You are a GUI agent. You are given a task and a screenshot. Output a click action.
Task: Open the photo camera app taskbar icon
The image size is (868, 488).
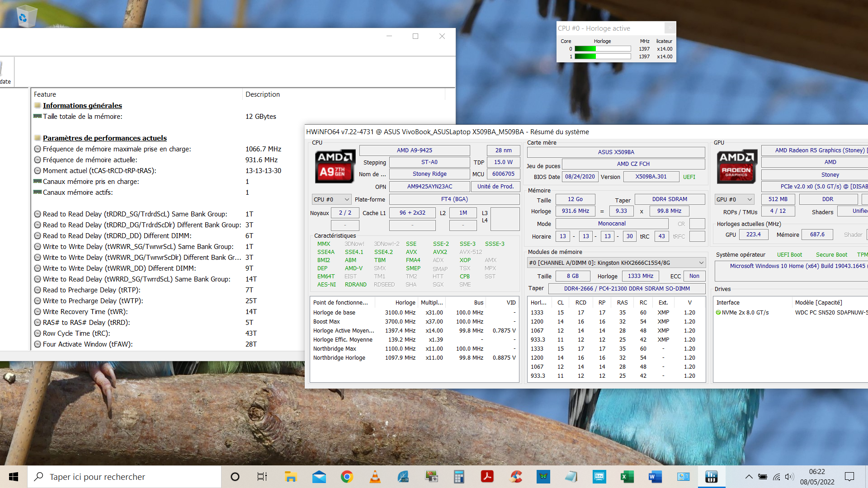coord(431,477)
